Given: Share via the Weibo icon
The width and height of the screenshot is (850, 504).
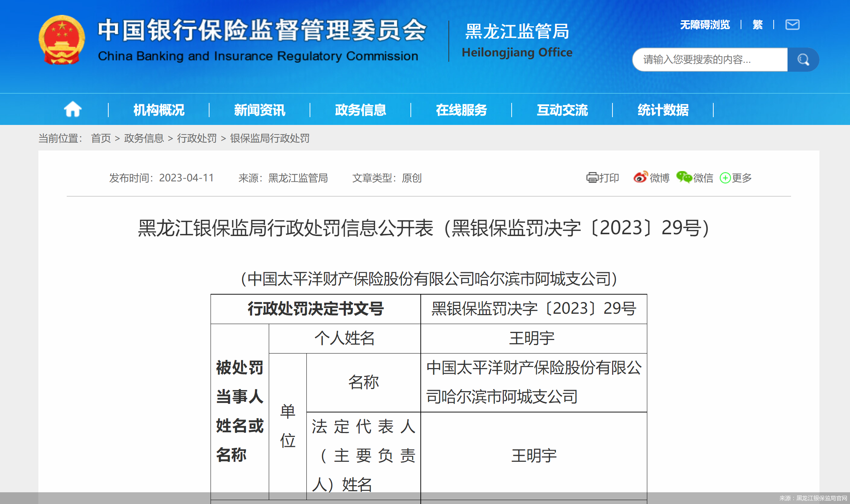Looking at the screenshot, I should point(641,177).
